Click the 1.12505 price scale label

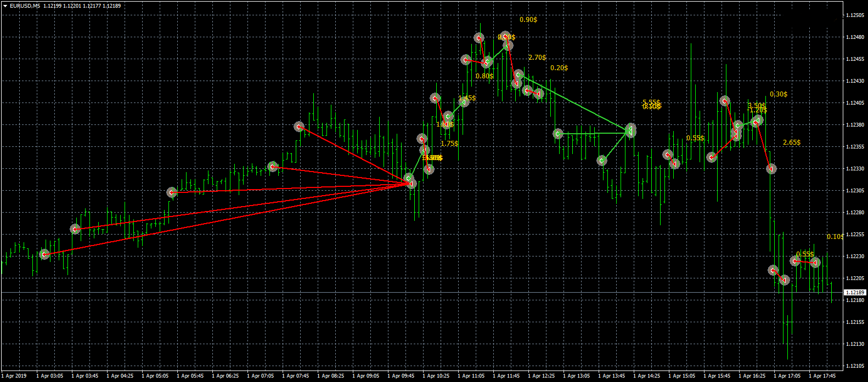pyautogui.click(x=855, y=15)
